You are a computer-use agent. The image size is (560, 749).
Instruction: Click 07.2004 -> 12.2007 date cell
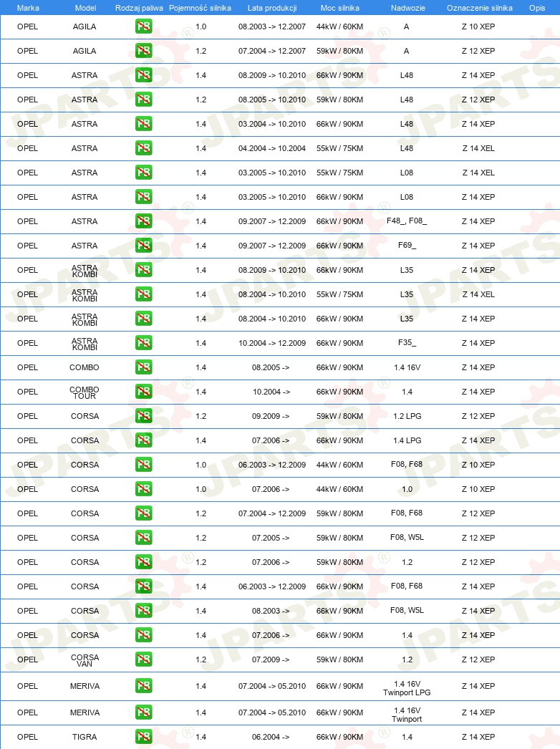point(272,51)
